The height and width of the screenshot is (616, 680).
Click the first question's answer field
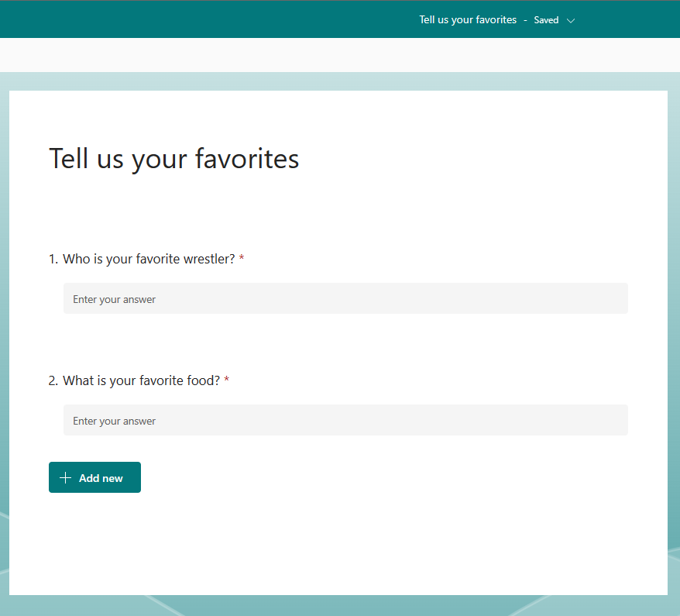point(345,299)
